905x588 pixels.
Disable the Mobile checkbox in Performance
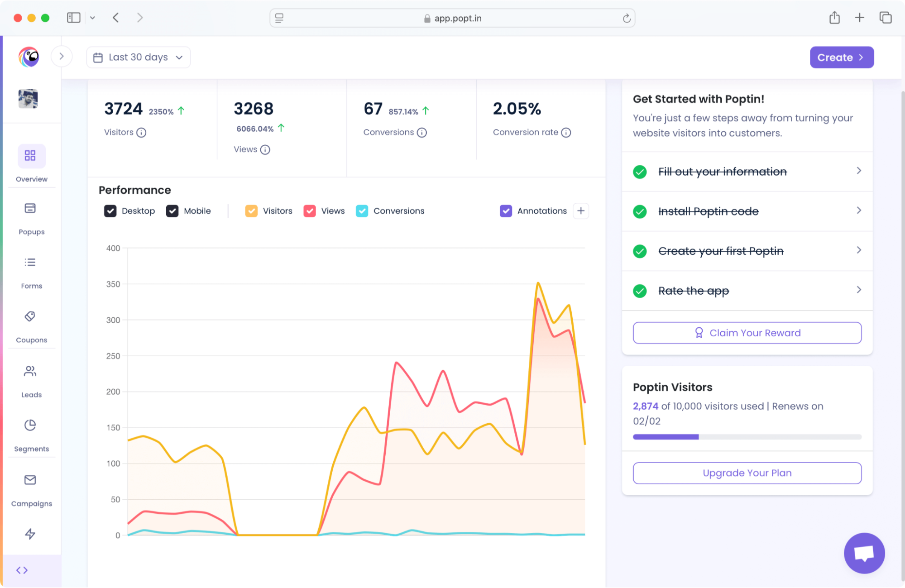click(172, 210)
